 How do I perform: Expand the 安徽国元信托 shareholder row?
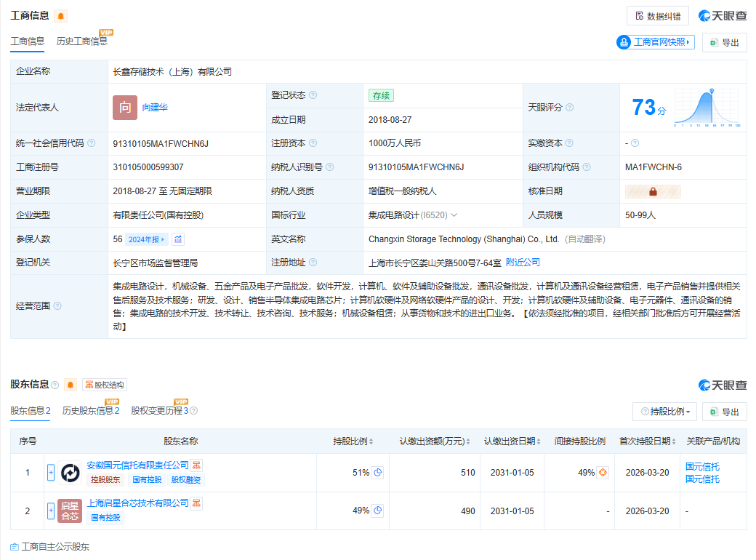click(x=51, y=473)
